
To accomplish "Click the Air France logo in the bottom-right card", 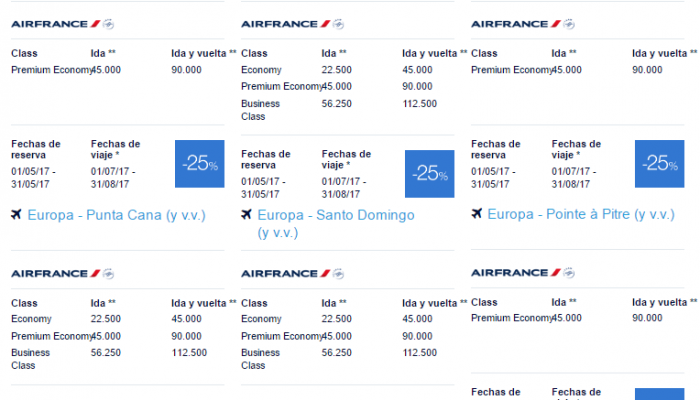I will 523,273.
